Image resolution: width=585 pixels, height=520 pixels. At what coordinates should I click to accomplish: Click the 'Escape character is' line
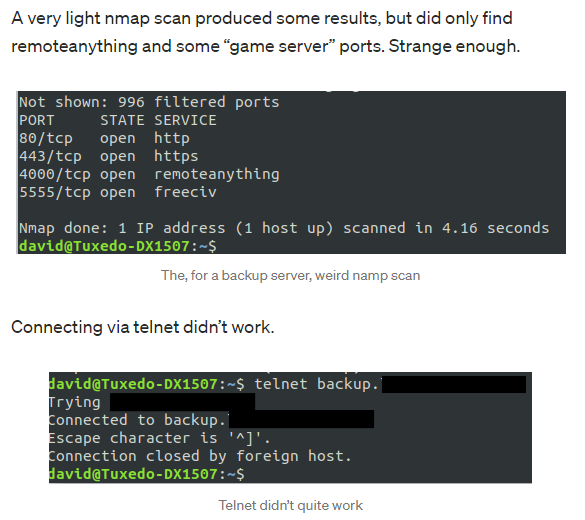160,438
